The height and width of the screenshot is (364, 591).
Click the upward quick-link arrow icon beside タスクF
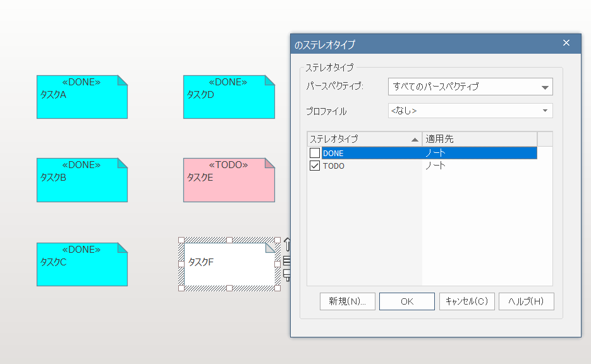coord(287,245)
